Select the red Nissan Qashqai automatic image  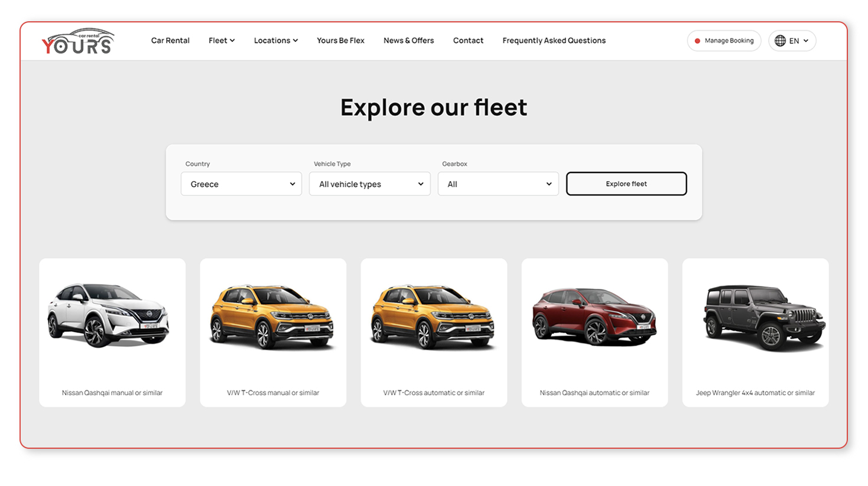click(x=594, y=316)
